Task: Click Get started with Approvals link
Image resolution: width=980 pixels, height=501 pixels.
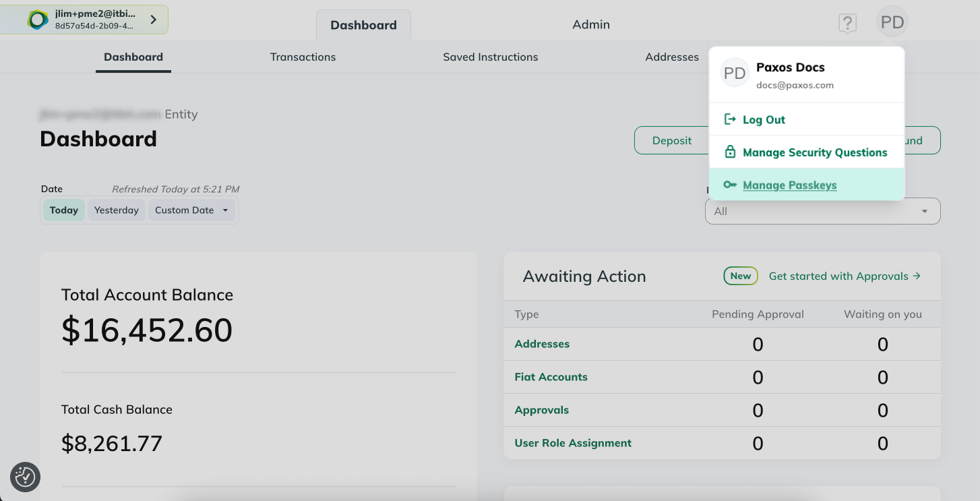Action: pos(845,276)
